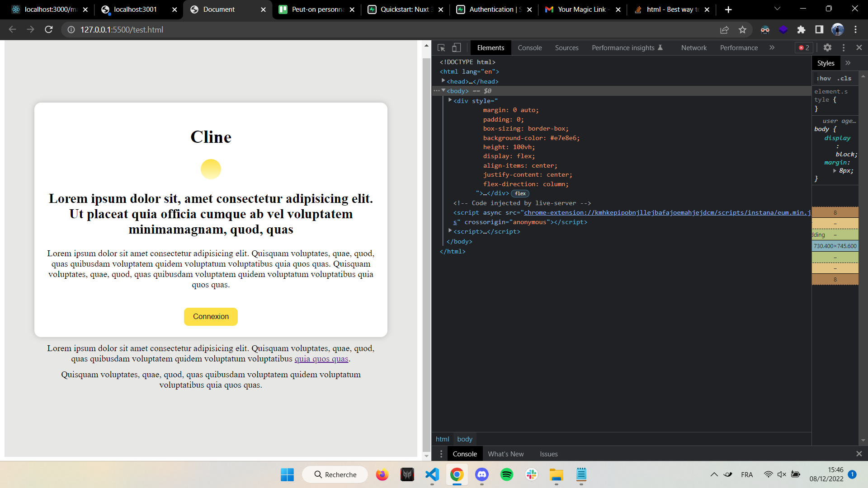This screenshot has width=868, height=488.
Task: Open DevTools three-dot customize menu
Action: tap(844, 47)
